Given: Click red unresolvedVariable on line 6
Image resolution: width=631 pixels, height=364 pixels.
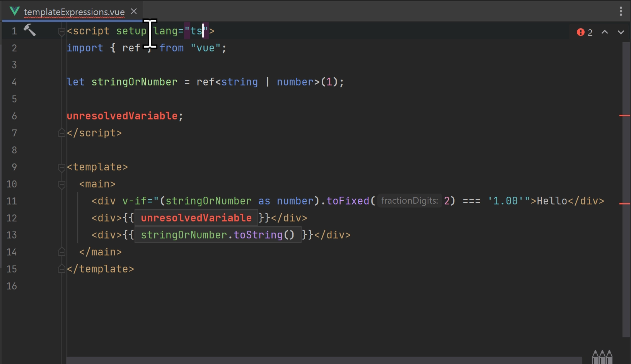Looking at the screenshot, I should click(x=122, y=116).
